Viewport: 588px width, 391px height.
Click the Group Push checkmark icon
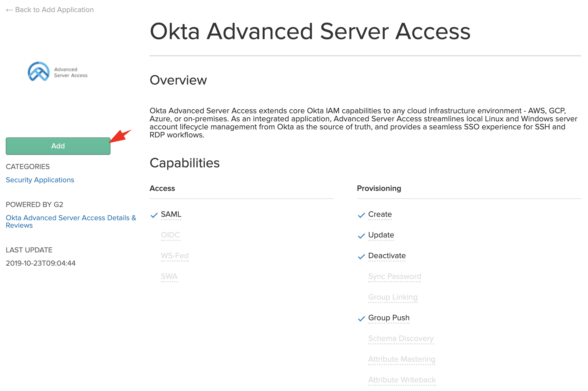pyautogui.click(x=361, y=319)
